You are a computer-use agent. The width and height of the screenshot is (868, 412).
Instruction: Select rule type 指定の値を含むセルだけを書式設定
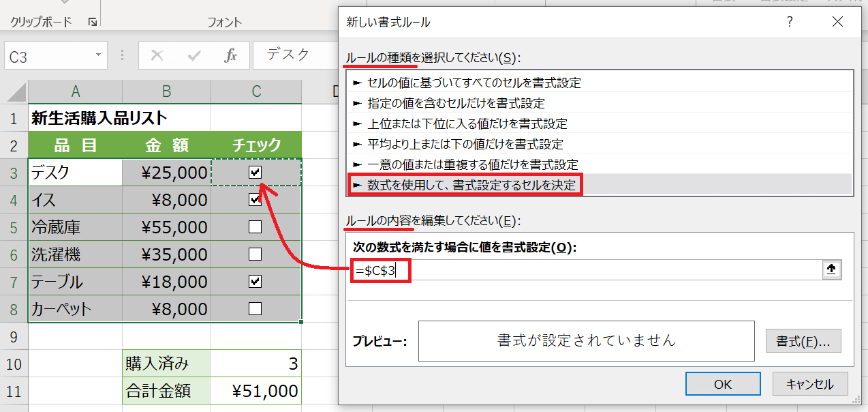455,103
